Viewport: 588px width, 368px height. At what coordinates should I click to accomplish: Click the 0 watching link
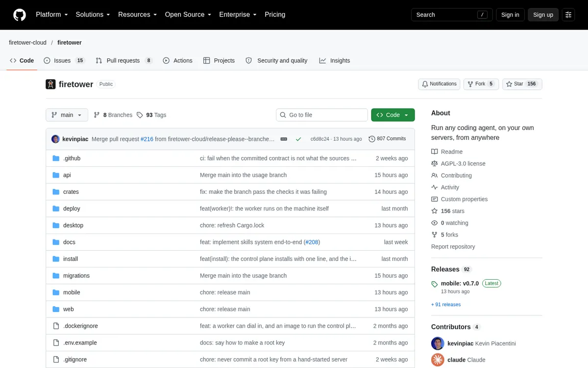pos(450,223)
